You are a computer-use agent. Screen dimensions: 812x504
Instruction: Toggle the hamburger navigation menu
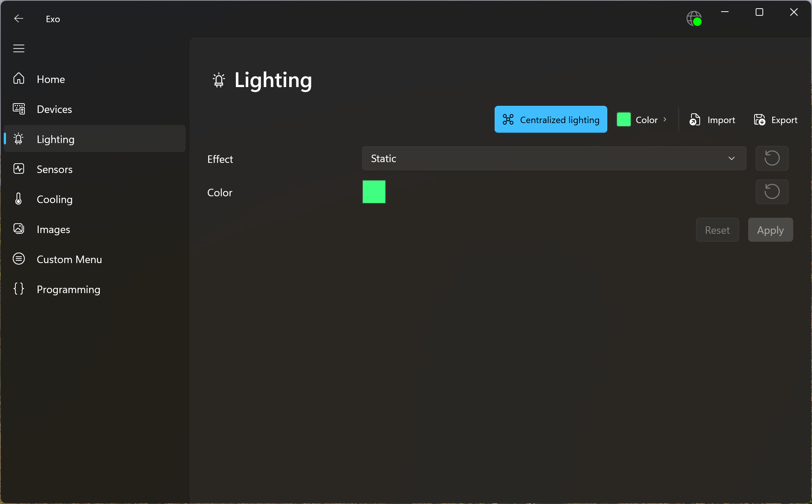coord(18,48)
